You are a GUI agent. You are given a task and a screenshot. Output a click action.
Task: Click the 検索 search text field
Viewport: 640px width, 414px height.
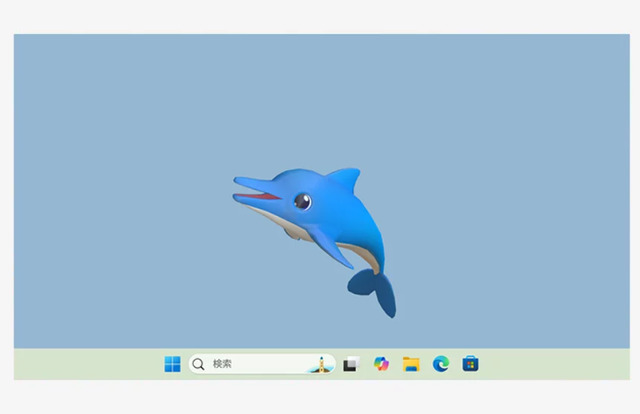[x=250, y=364]
